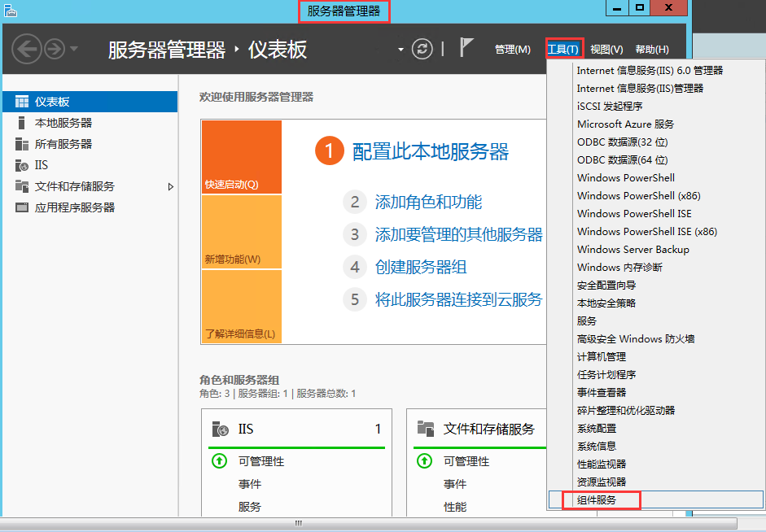This screenshot has height=532, width=766.
Task: Click the back navigation arrow
Action: point(26,49)
